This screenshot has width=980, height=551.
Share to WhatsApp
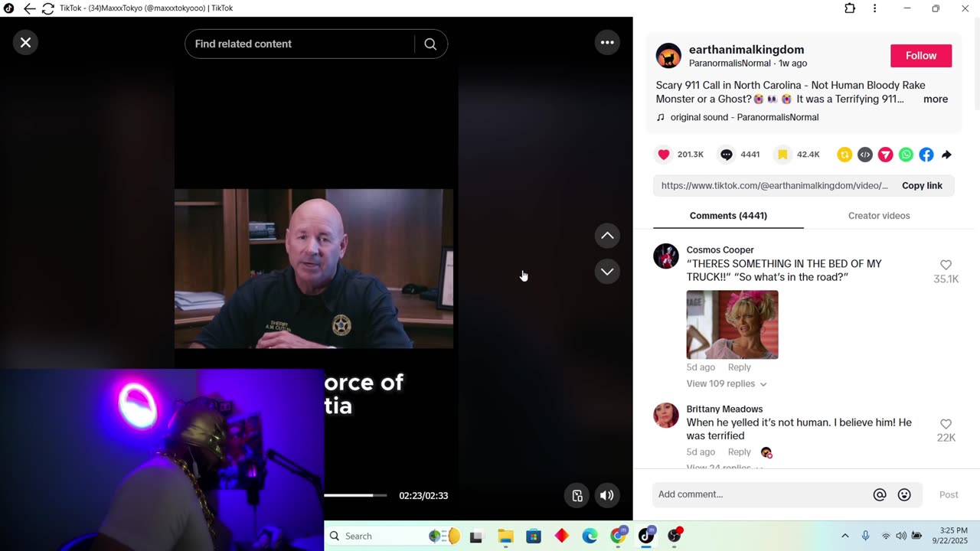(x=906, y=155)
